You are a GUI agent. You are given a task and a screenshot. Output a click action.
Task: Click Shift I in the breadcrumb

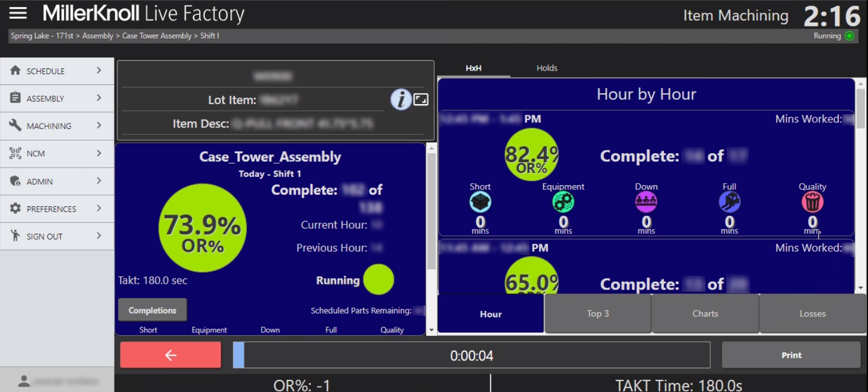point(209,36)
